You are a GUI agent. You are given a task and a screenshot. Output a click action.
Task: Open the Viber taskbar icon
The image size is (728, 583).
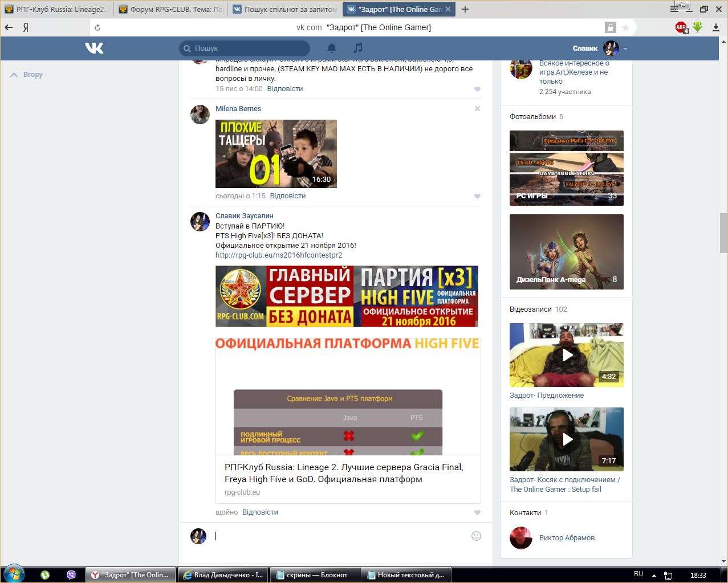71,575
